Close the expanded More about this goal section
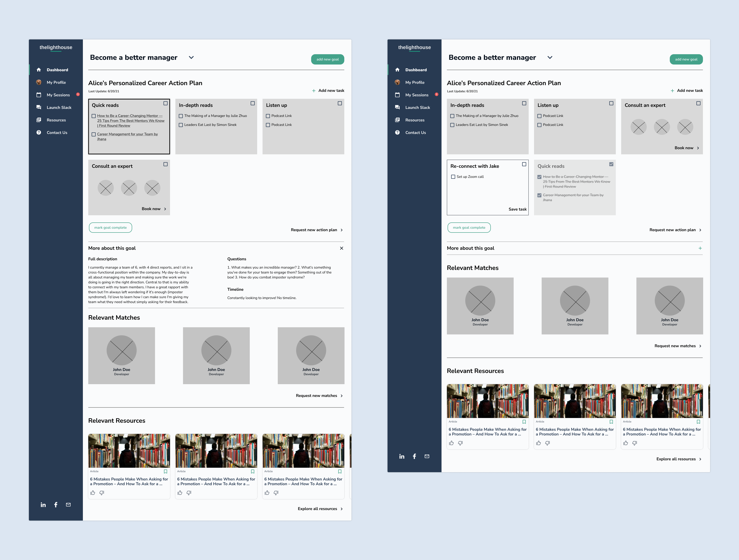Screen dimensions: 739x560 click(x=341, y=248)
